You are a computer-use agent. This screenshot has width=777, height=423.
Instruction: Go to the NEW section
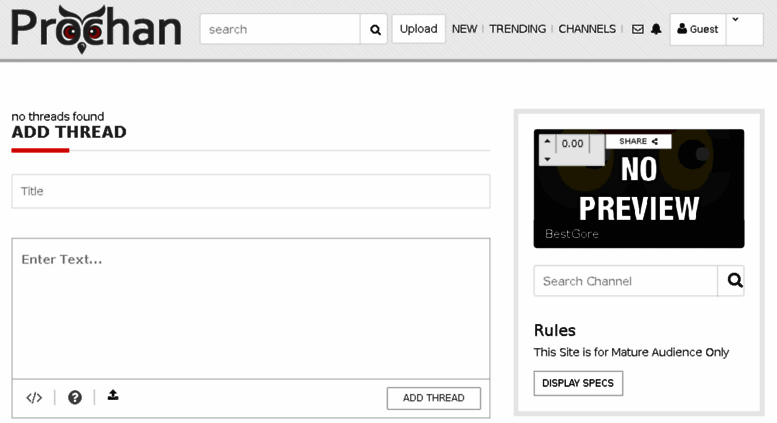[x=464, y=29]
